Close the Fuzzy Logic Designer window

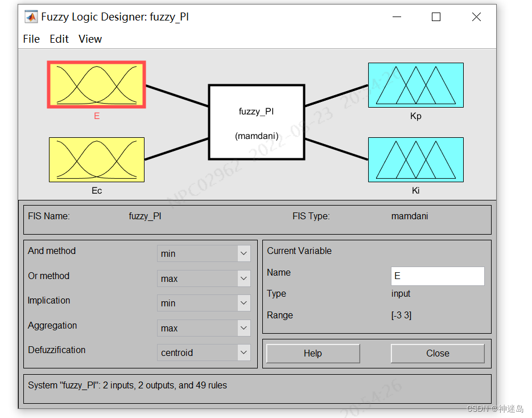[x=476, y=17]
